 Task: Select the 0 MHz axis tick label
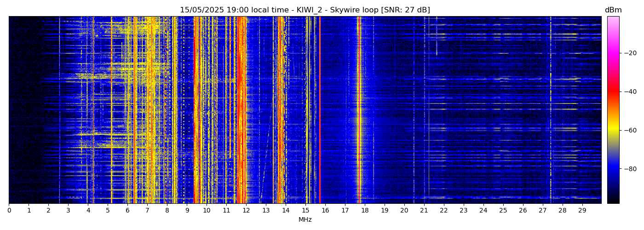click(x=9, y=211)
